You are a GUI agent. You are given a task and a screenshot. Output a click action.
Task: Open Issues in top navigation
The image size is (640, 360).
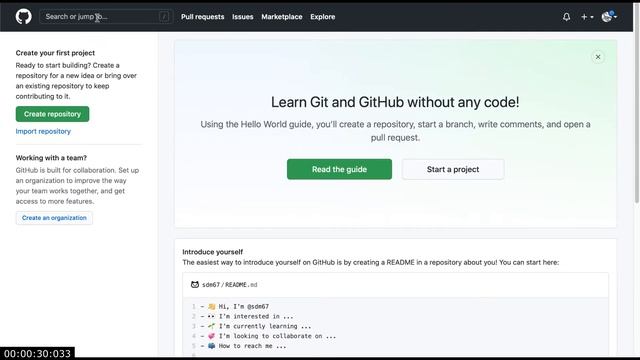tap(242, 17)
